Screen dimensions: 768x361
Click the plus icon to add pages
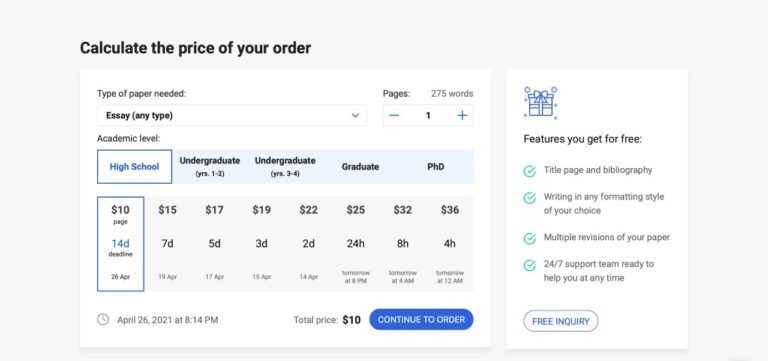pyautogui.click(x=462, y=116)
